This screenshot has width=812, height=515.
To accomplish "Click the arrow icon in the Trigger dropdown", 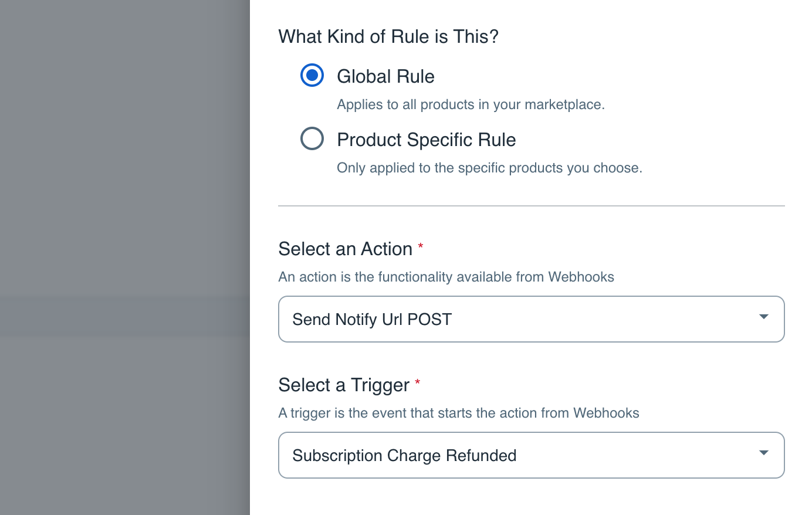I will [763, 453].
